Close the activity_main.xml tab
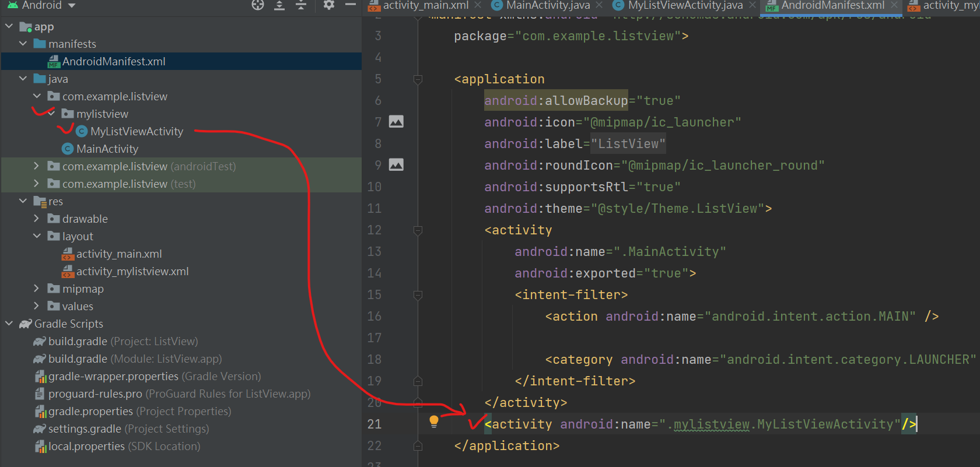980x467 pixels. 478,5
